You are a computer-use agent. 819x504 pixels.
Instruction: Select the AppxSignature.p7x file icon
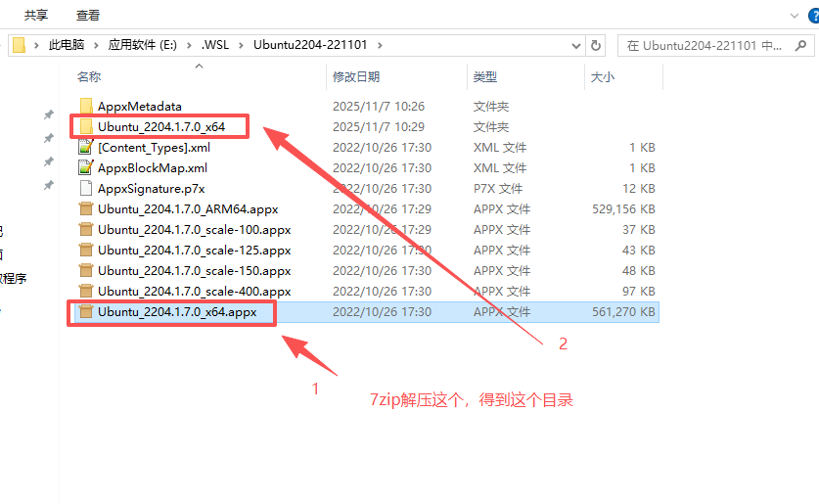(x=86, y=188)
